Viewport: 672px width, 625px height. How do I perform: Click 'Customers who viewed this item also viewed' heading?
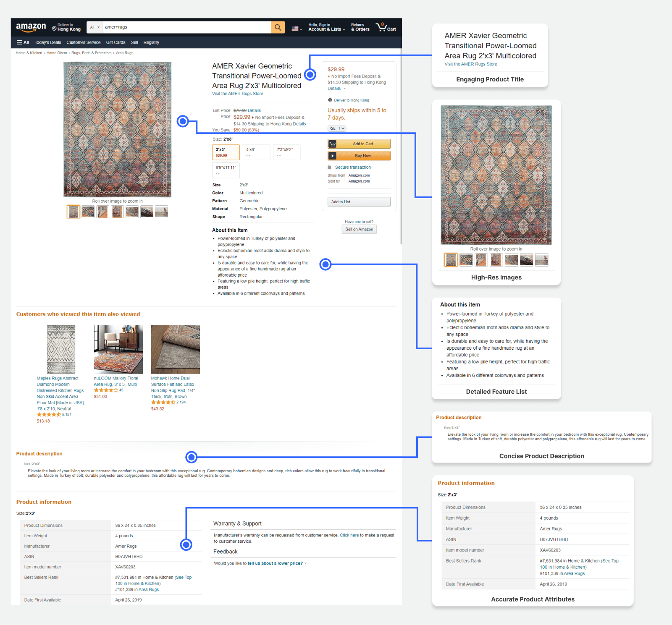click(x=78, y=314)
